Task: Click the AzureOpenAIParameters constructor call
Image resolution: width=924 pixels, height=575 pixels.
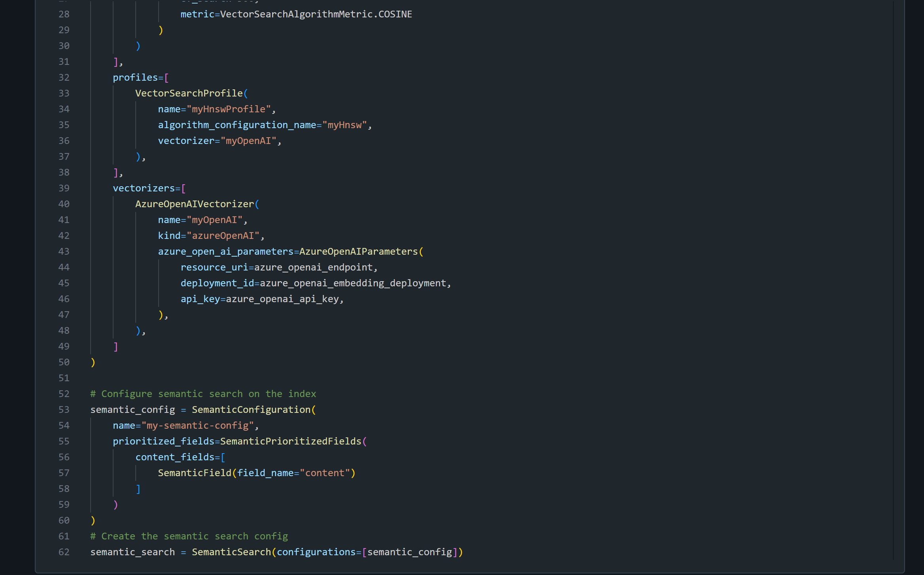Action: click(358, 252)
